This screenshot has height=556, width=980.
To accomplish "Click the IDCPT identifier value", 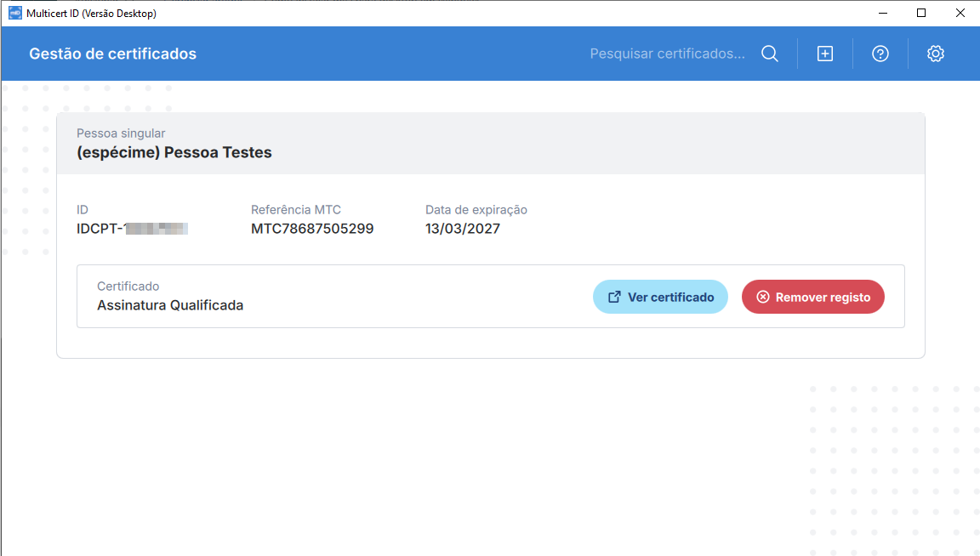I will (x=132, y=229).
